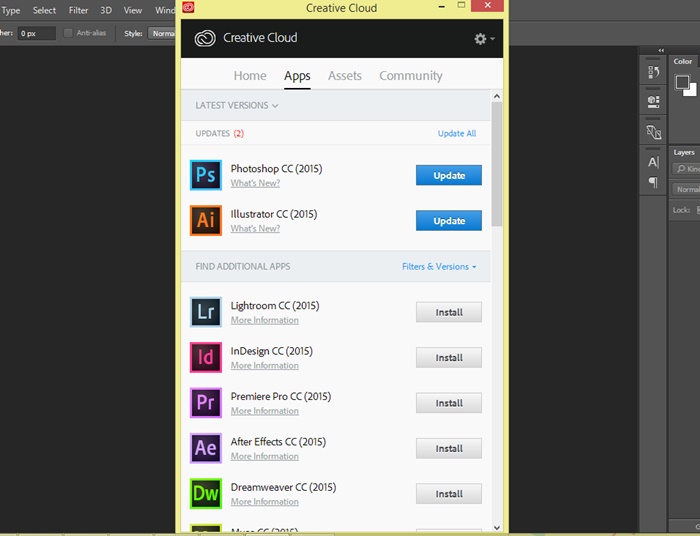The image size is (700, 536).
Task: Open After Effects More Information link
Action: (265, 456)
